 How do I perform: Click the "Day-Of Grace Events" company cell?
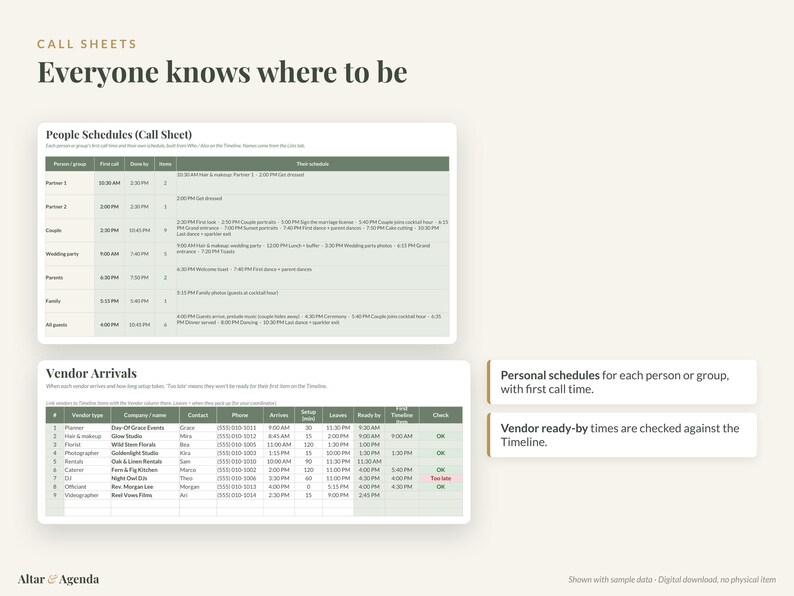[x=145, y=428]
